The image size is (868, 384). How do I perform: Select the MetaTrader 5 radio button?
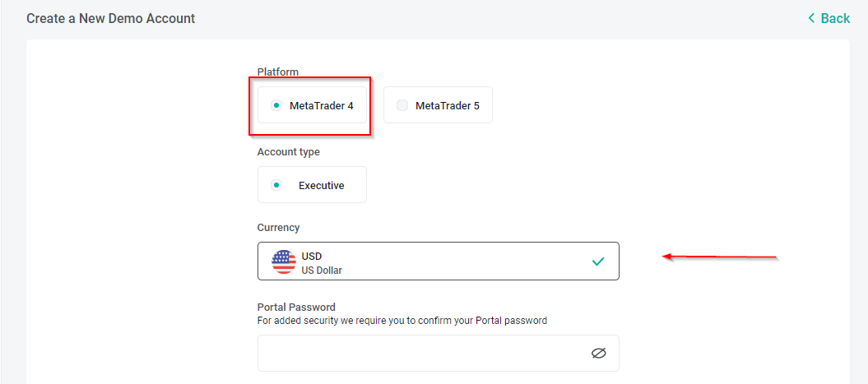pos(402,105)
